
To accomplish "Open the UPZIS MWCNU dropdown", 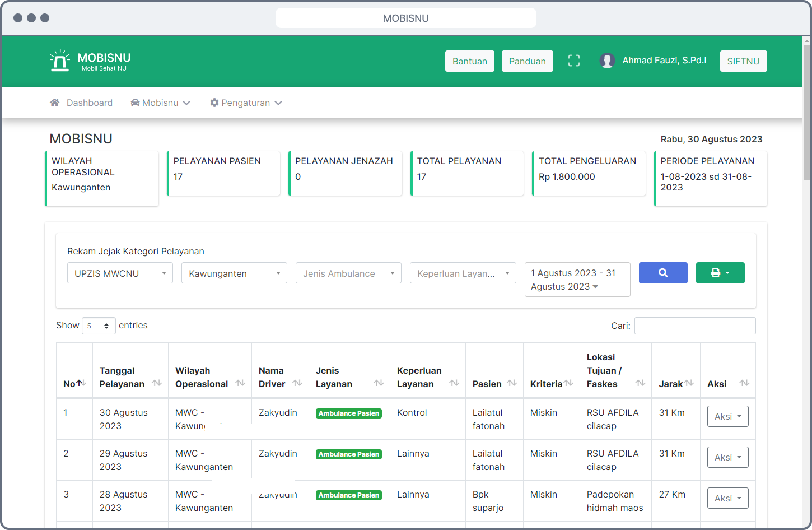I will [x=120, y=273].
